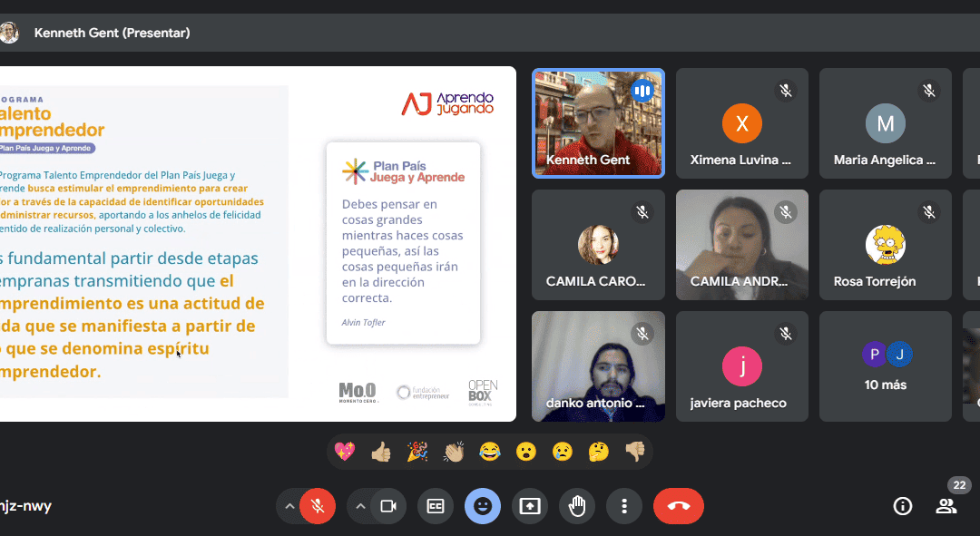The width and height of the screenshot is (980, 536).
Task: Send laughing face reaction
Action: point(490,451)
